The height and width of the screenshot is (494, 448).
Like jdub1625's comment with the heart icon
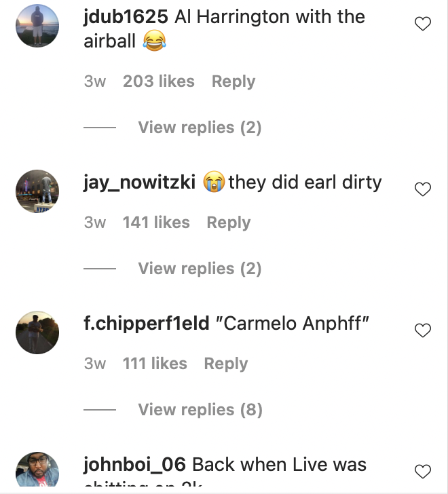click(422, 24)
